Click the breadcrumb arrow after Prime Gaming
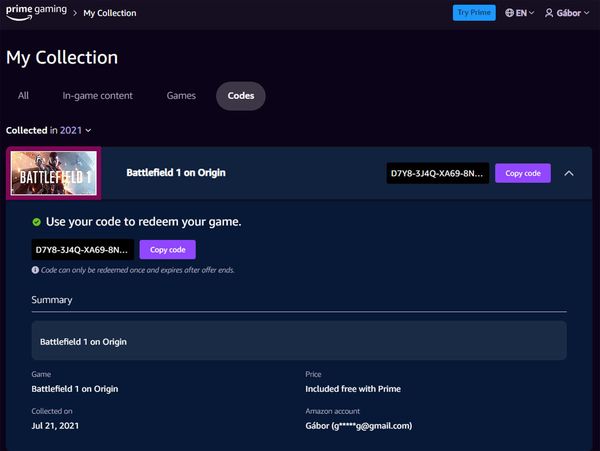The image size is (600, 451). tap(75, 13)
